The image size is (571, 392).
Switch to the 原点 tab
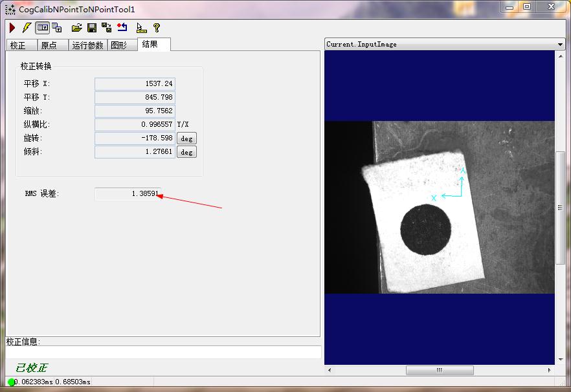point(49,45)
